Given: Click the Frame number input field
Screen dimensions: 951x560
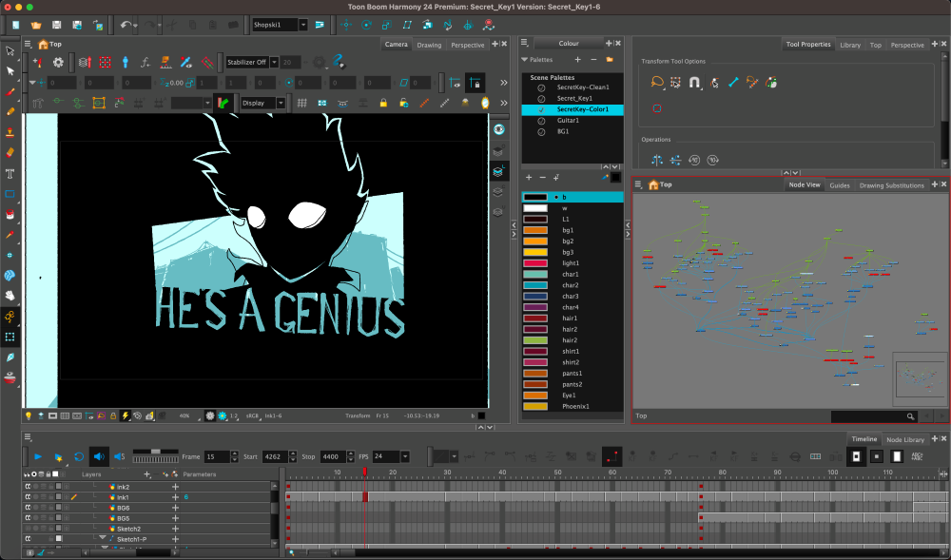Looking at the screenshot, I should pos(217,456).
